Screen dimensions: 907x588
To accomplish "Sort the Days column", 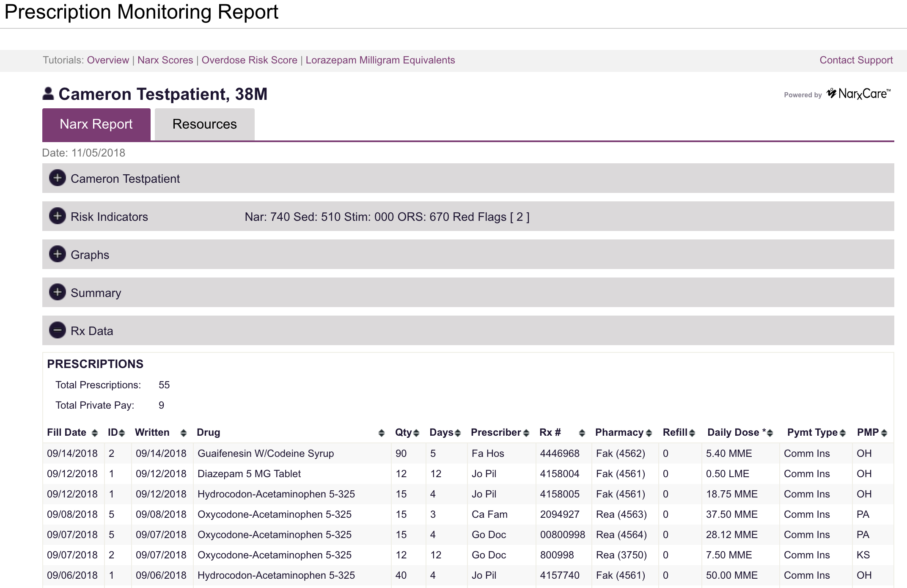I will 459,432.
